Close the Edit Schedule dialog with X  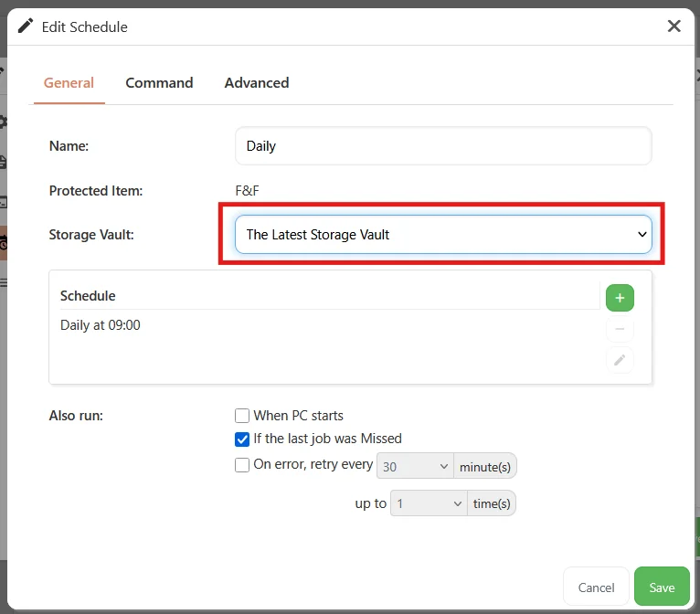click(x=673, y=26)
